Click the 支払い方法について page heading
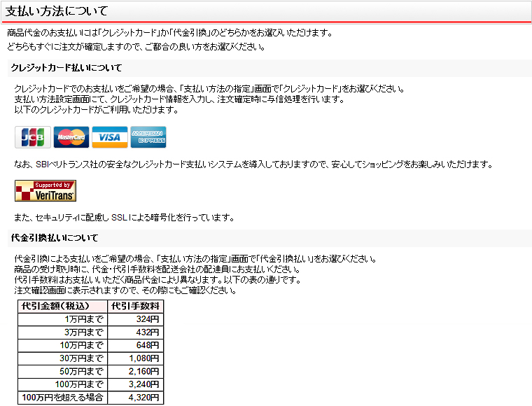 57,11
